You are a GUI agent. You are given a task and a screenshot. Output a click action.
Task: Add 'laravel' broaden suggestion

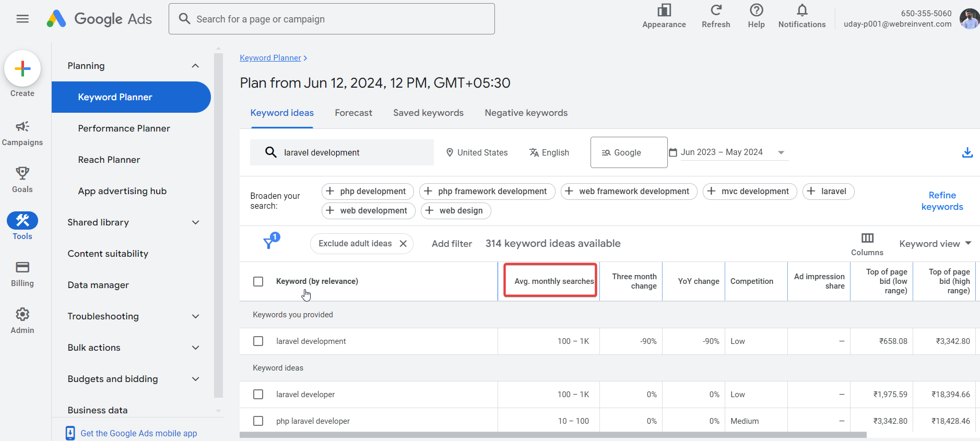click(x=828, y=192)
